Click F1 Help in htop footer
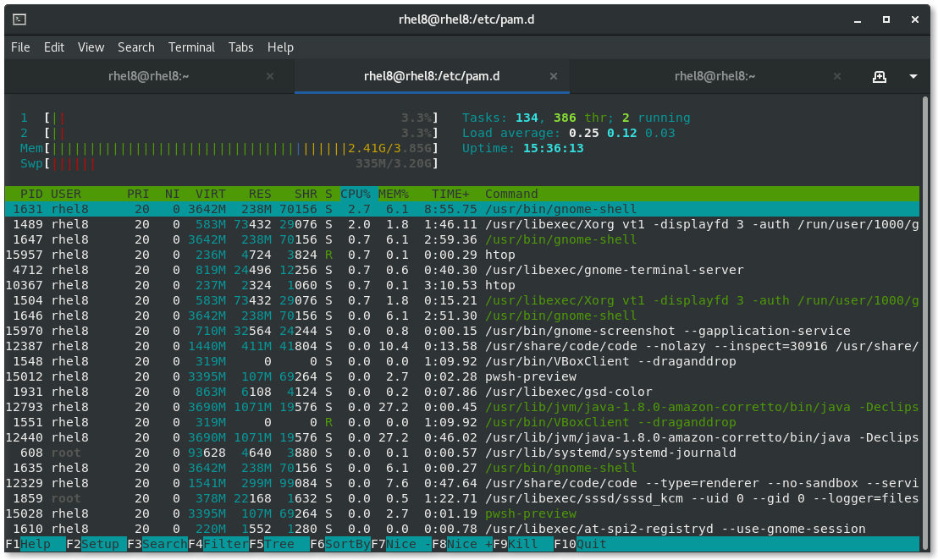 pos(36,544)
